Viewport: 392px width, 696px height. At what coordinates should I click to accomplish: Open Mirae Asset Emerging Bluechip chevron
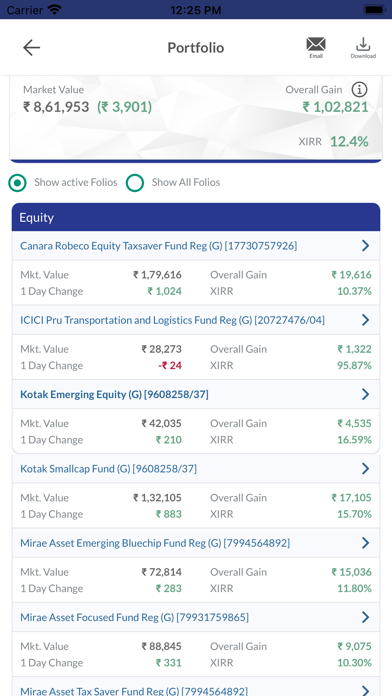pyautogui.click(x=365, y=542)
